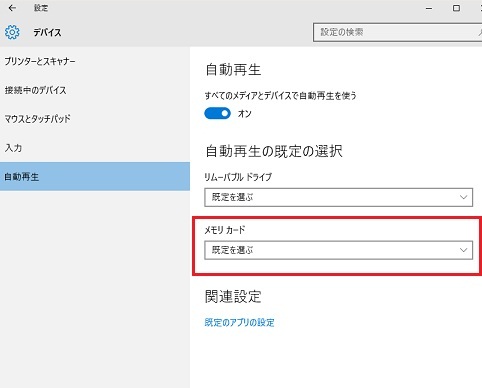
Task: Click the すべてのメディアとデバイスで自動再生を使う label
Action: tap(281, 96)
